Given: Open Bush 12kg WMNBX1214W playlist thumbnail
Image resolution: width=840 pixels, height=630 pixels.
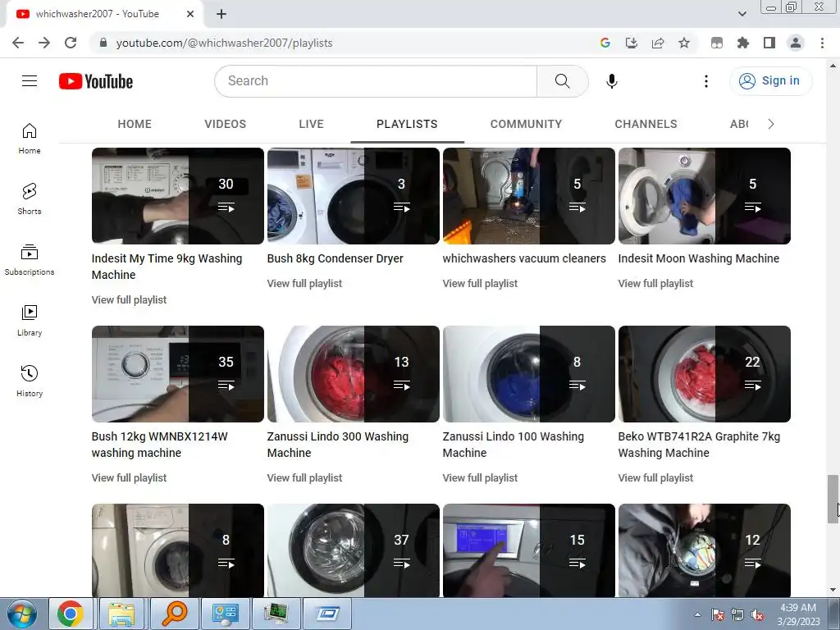Looking at the screenshot, I should [x=178, y=374].
